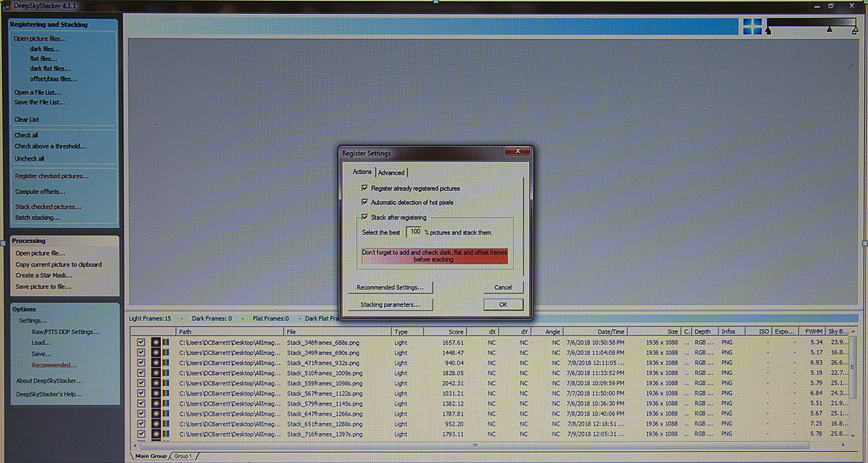The height and width of the screenshot is (463, 868).
Task: Click the left black point slider marker
Action: pos(768,30)
